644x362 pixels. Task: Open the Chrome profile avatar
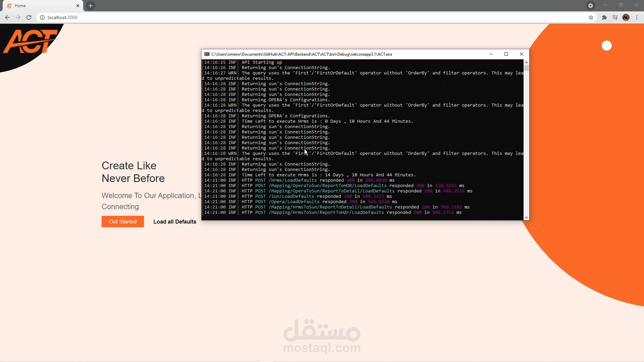click(626, 17)
